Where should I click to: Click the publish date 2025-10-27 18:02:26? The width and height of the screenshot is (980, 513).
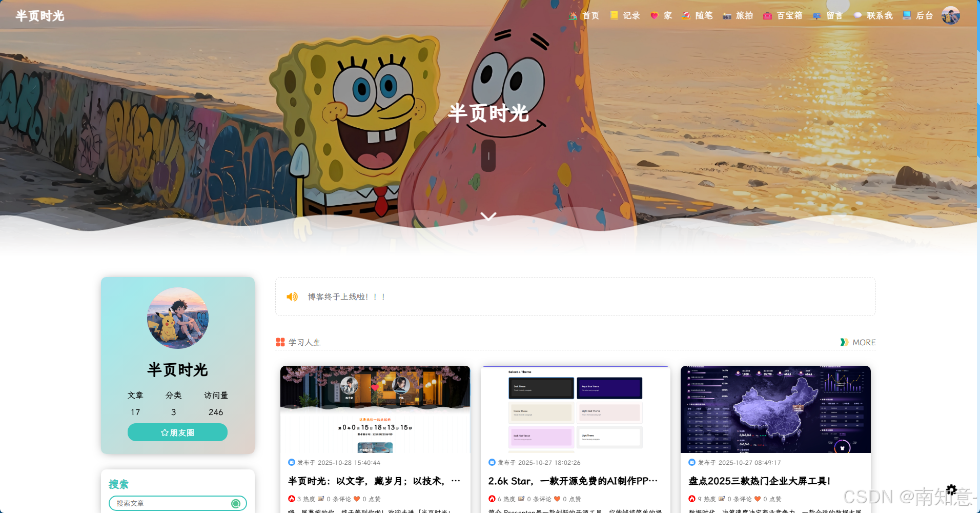pyautogui.click(x=549, y=463)
